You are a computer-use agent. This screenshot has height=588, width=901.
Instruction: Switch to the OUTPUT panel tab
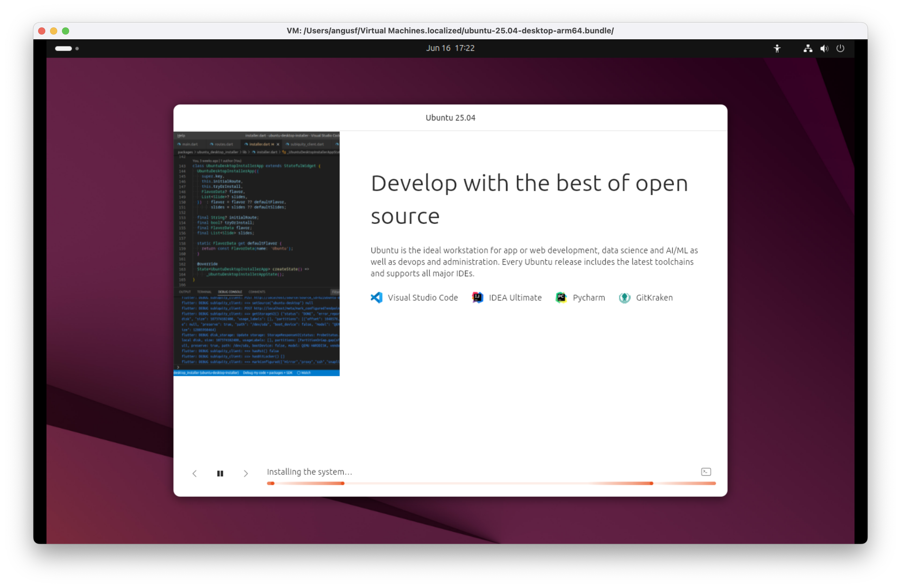click(185, 292)
